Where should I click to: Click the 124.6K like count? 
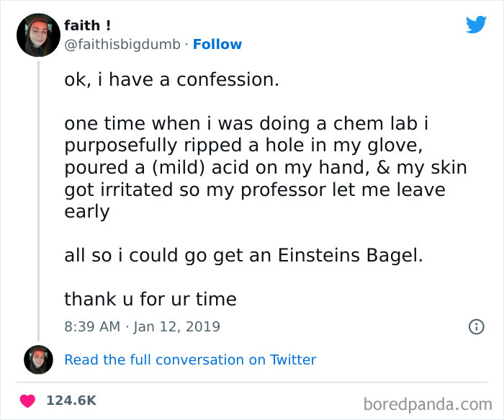pos(71,400)
